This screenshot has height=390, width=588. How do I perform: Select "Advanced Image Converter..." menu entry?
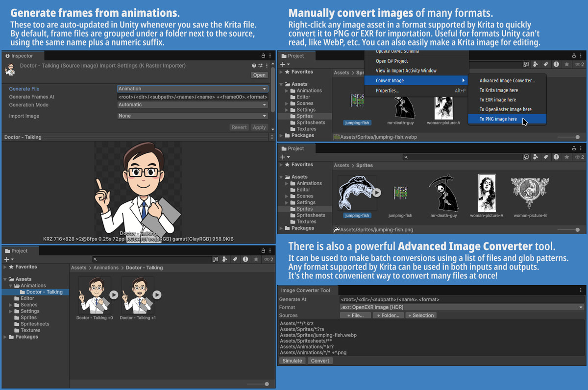pos(507,81)
